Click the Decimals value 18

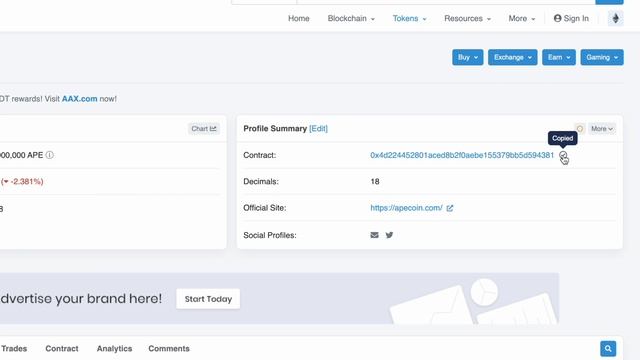click(375, 181)
